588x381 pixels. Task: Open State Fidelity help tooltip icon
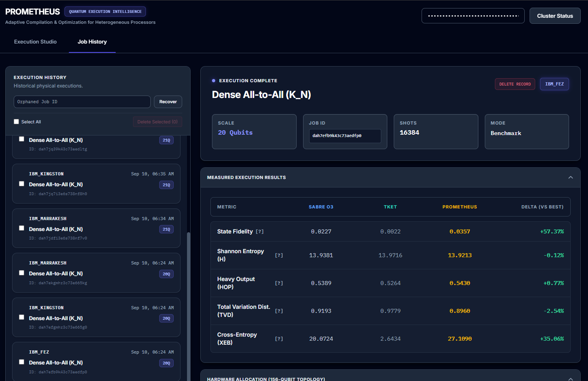point(260,231)
